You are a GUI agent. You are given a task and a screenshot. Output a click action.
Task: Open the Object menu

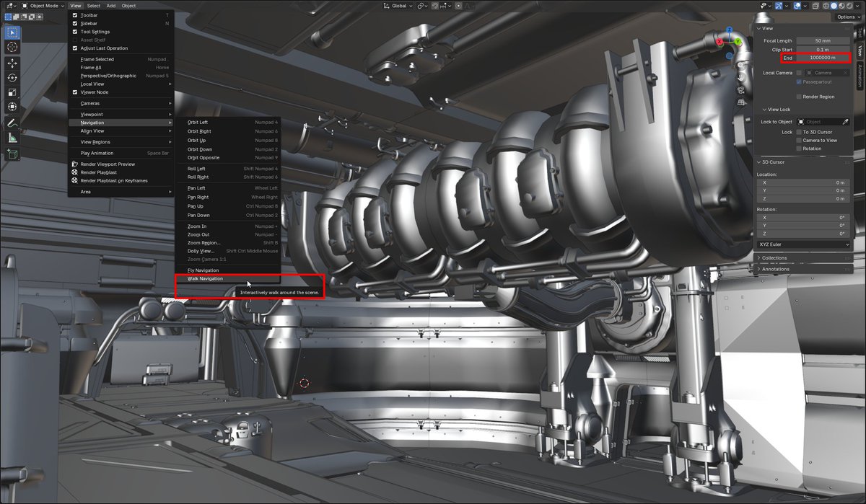click(x=128, y=5)
